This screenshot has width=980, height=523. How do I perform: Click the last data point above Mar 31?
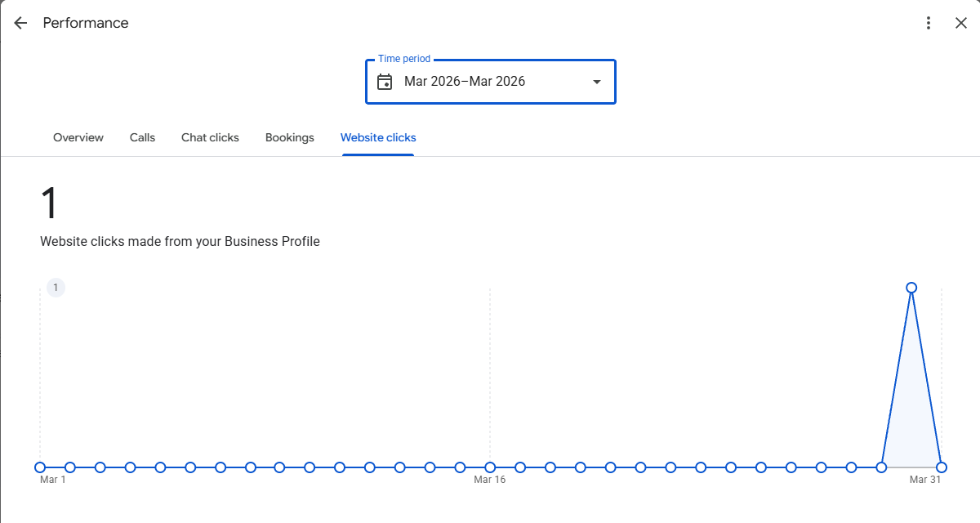pyautogui.click(x=942, y=467)
